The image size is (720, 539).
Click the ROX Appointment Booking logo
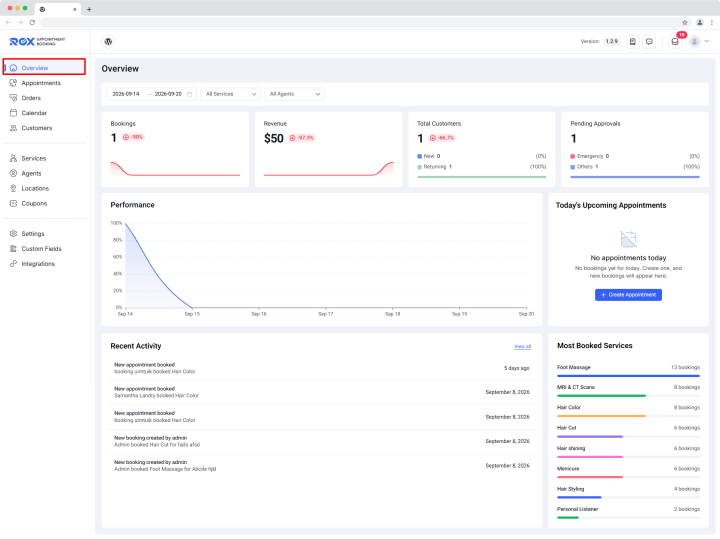pyautogui.click(x=37, y=42)
